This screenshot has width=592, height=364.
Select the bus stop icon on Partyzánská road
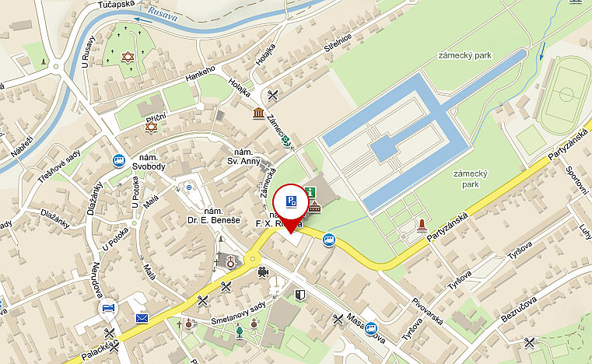(329, 240)
